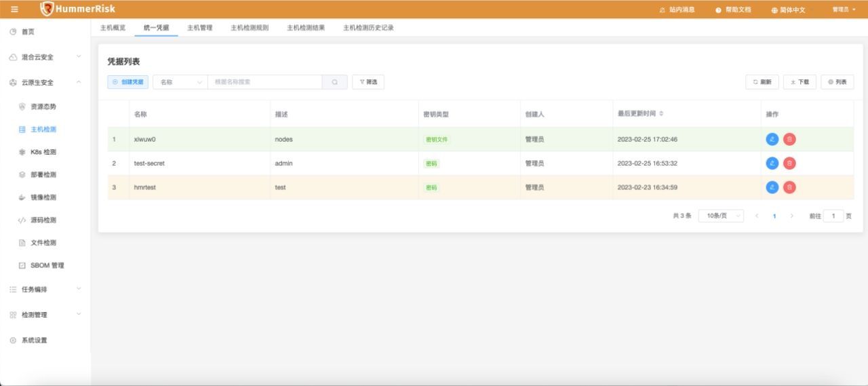Click the 根据名称搜索 search input field
Image resolution: width=868 pixels, height=386 pixels.
[264, 82]
